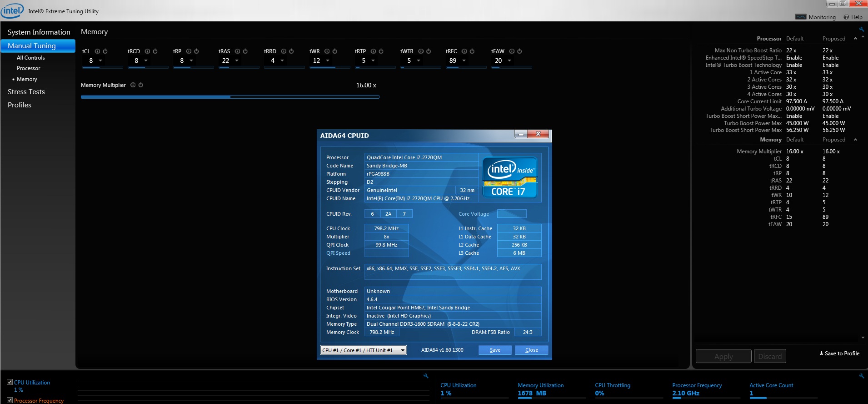This screenshot has height=404, width=868.
Task: Click the Intel Core i7 logo in AIDA64
Action: coord(510,177)
